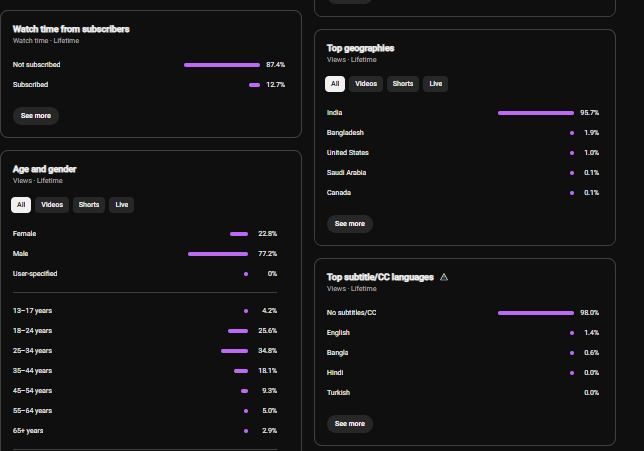
Task: Filter Top geographies by Shorts
Action: click(402, 84)
